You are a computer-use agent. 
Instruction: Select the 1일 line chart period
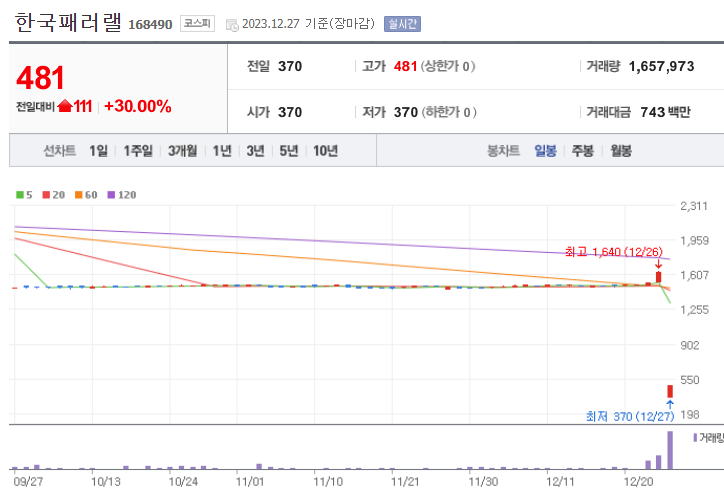coord(98,150)
